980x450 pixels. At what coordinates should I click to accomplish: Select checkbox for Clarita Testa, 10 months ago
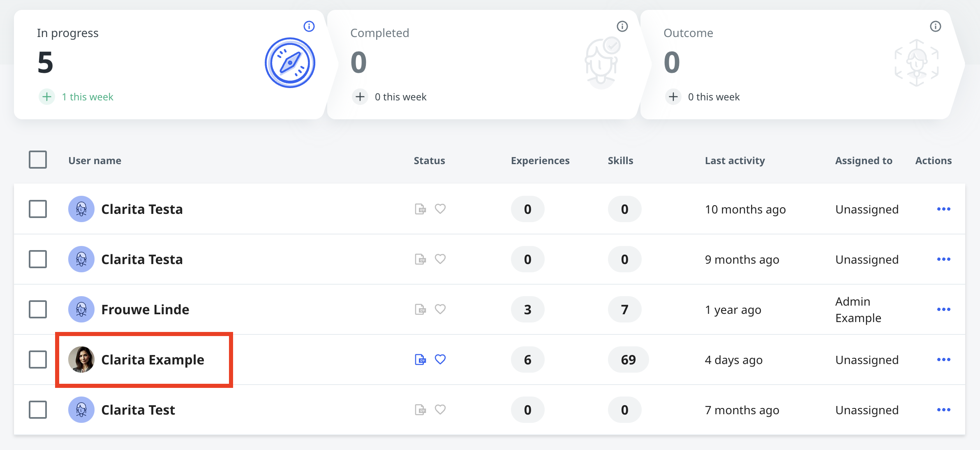tap(38, 209)
